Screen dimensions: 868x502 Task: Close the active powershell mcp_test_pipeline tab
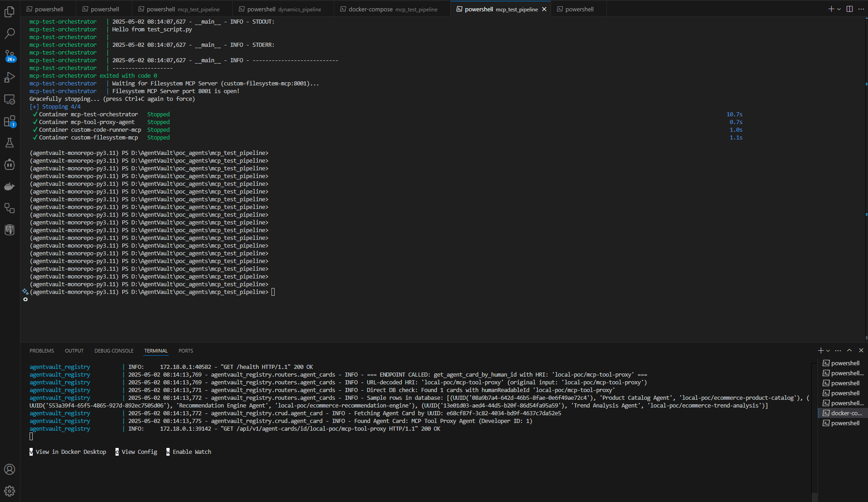pyautogui.click(x=544, y=9)
